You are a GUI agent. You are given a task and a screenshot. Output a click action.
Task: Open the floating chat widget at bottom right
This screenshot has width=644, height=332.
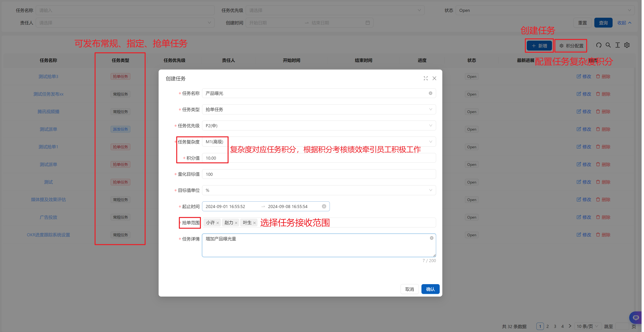point(635,317)
